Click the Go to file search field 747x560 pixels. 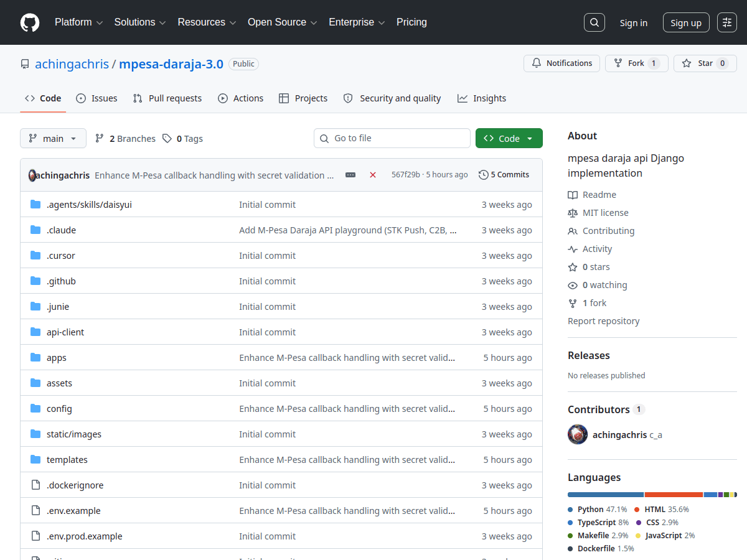click(x=392, y=138)
